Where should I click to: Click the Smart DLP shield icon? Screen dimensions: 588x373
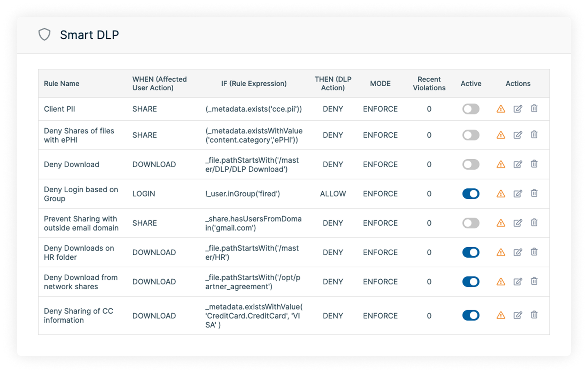(44, 34)
